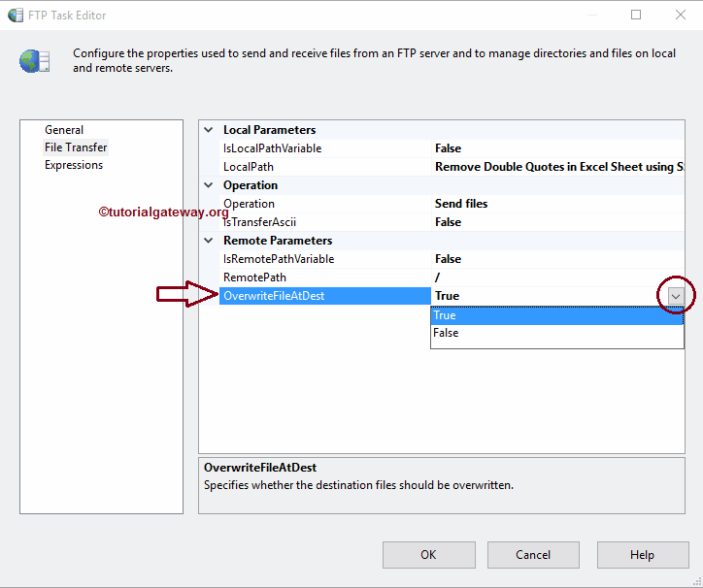Click the Cancel button
The height and width of the screenshot is (588, 703).
(x=533, y=555)
